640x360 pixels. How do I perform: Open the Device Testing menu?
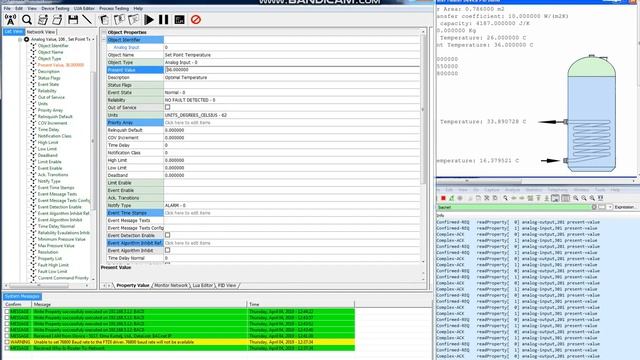[x=55, y=8]
